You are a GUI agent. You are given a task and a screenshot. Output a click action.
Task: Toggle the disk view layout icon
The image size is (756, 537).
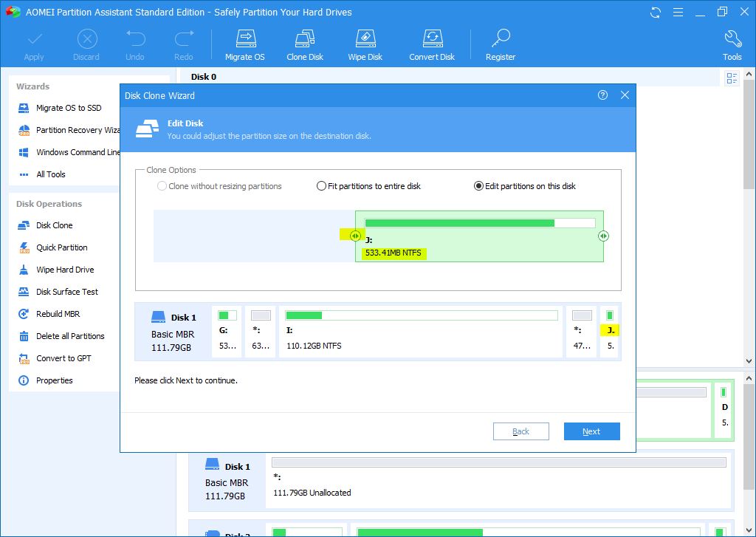[732, 78]
